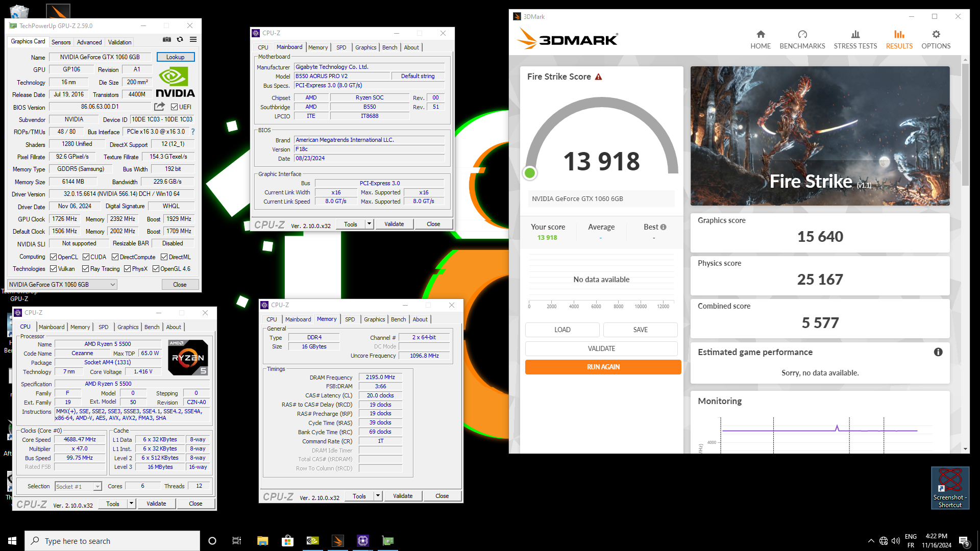The image size is (980, 551).
Task: Click the green score gauge marker
Action: coord(530,173)
